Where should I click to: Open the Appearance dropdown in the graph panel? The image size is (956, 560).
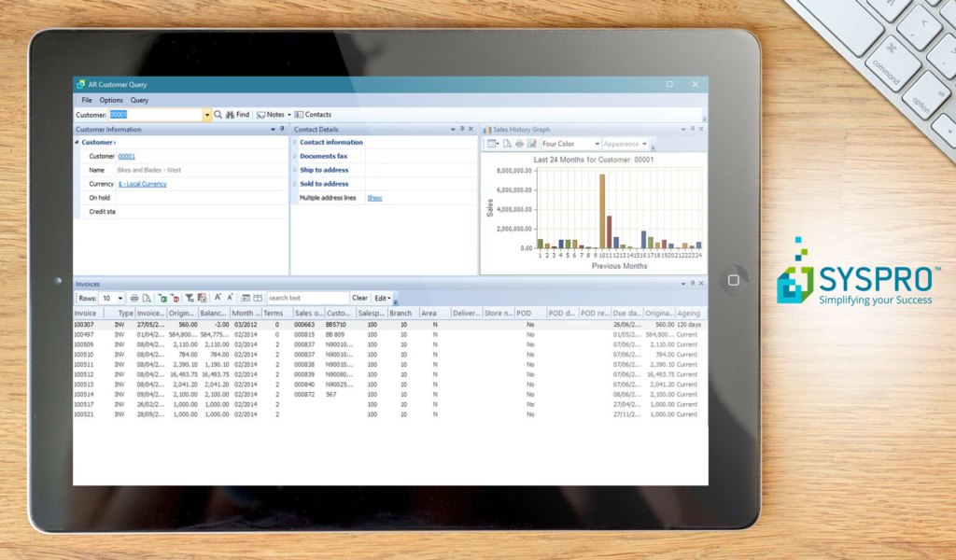pos(628,144)
